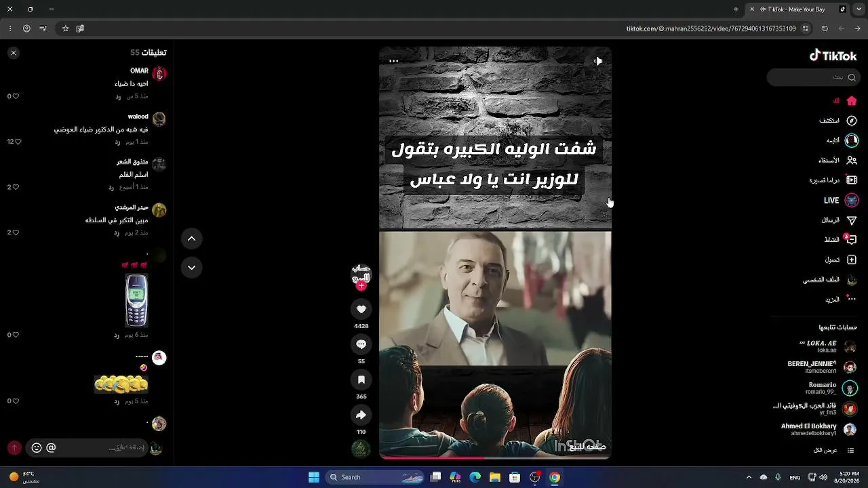Open the LIVE section icon
The width and height of the screenshot is (868, 488).
[852, 201]
